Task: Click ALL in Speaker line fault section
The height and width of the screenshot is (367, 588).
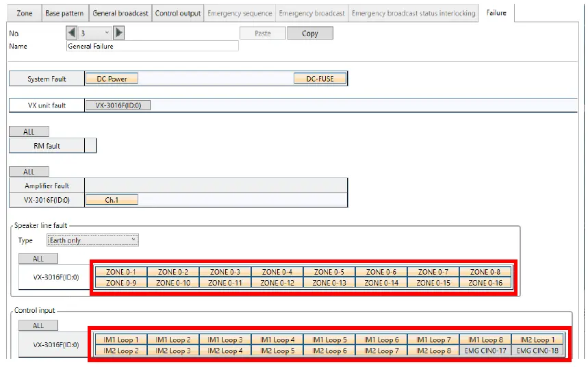Action: pyautogui.click(x=38, y=259)
